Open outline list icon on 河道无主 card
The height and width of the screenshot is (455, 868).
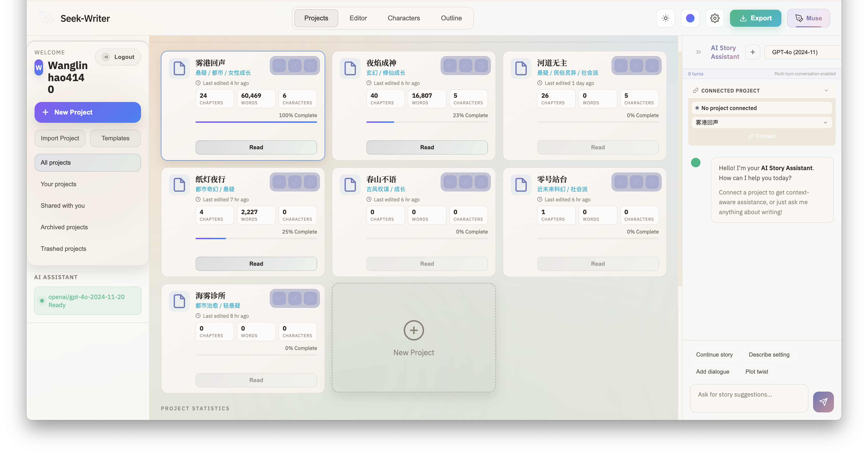[621, 66]
